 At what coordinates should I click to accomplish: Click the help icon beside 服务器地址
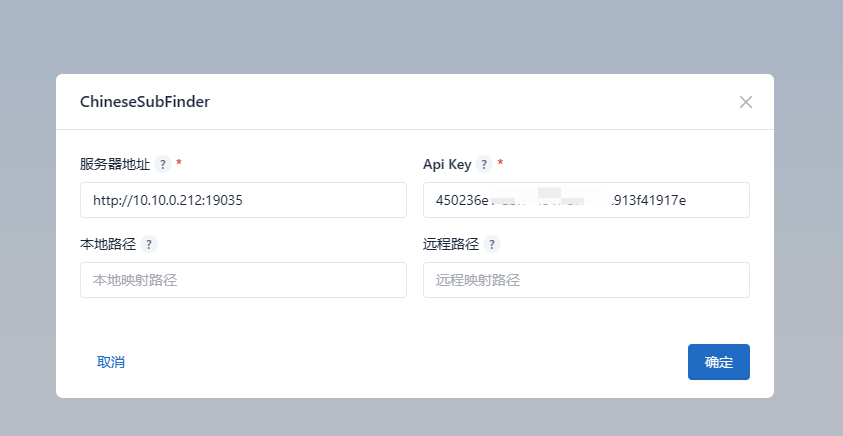(x=163, y=164)
